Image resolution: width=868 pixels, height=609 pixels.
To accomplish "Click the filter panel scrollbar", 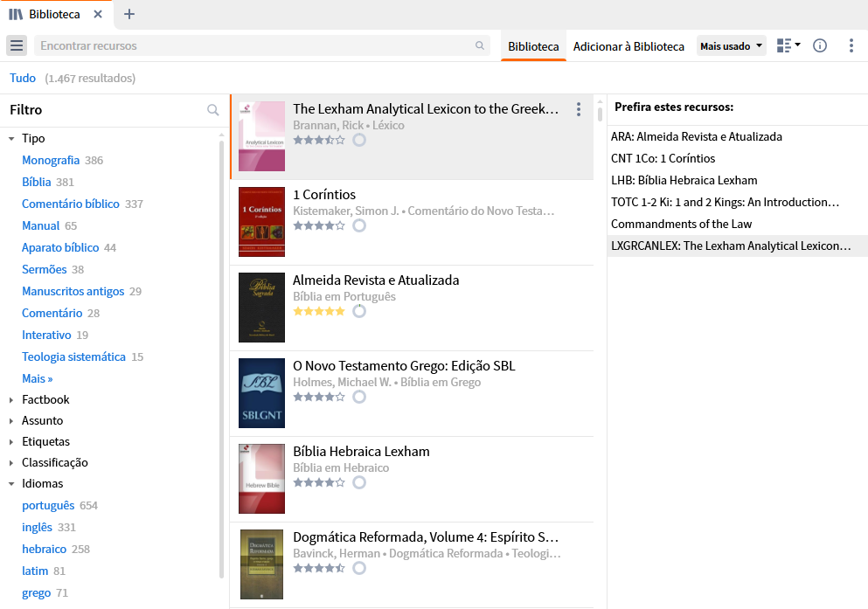I will [221, 359].
